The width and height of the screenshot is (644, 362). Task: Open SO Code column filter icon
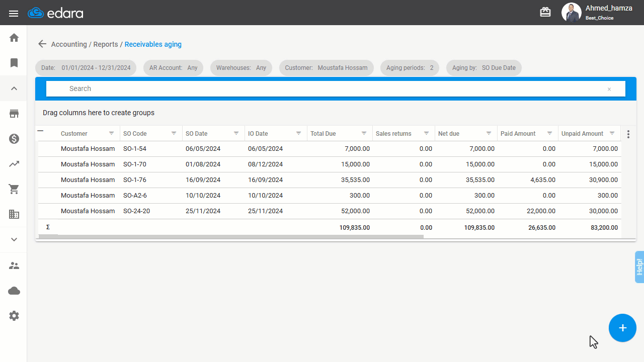coord(174,133)
